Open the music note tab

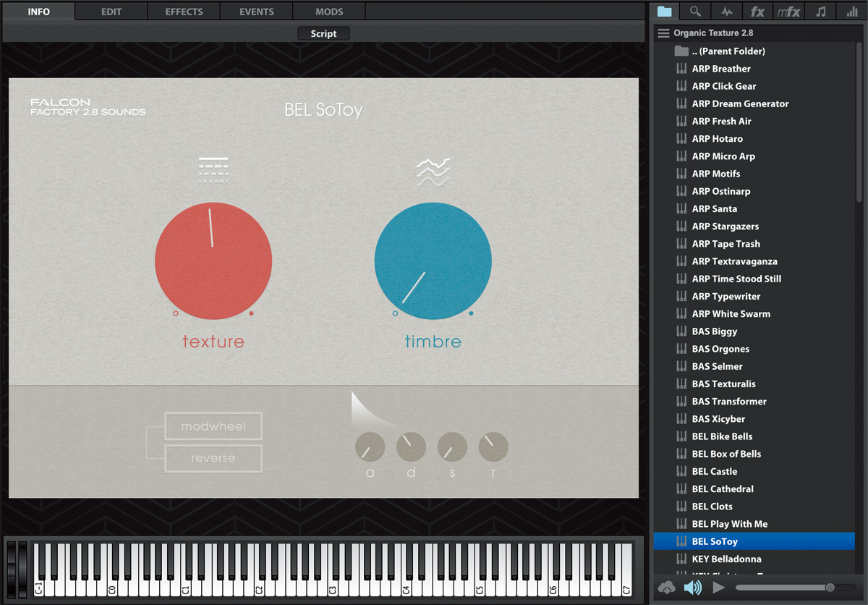820,11
